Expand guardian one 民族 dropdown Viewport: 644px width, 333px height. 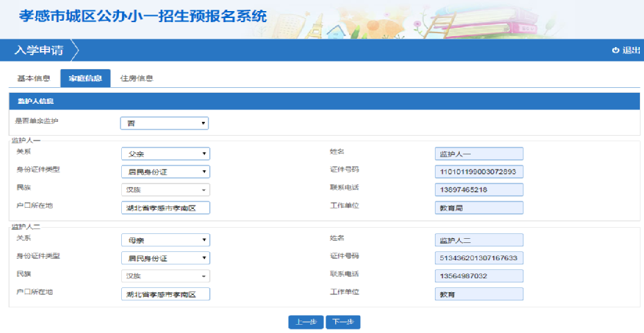[x=165, y=190]
